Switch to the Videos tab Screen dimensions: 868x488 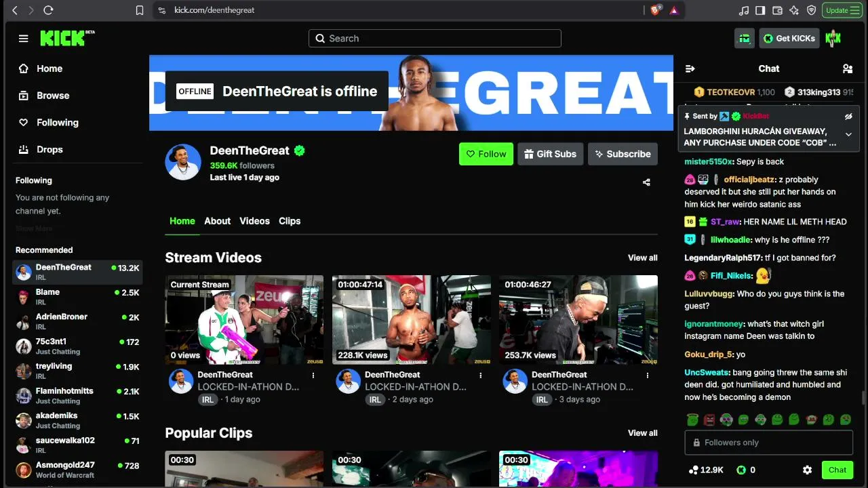tap(254, 221)
